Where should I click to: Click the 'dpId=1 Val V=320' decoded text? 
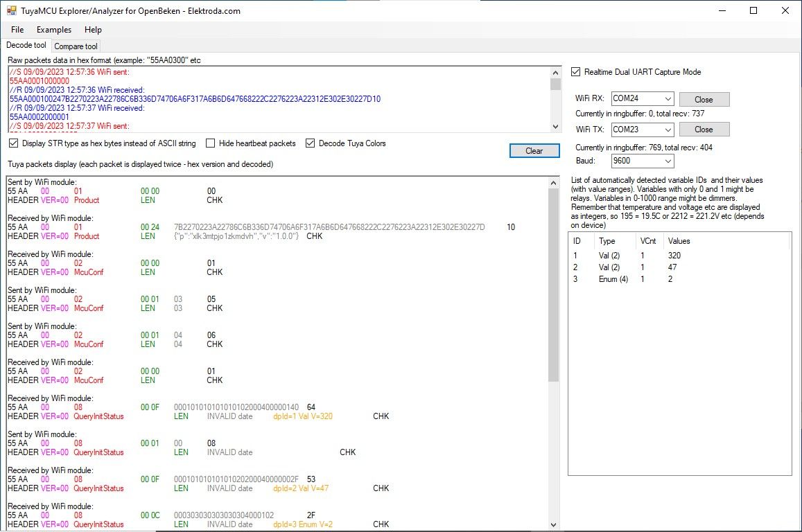pos(303,416)
